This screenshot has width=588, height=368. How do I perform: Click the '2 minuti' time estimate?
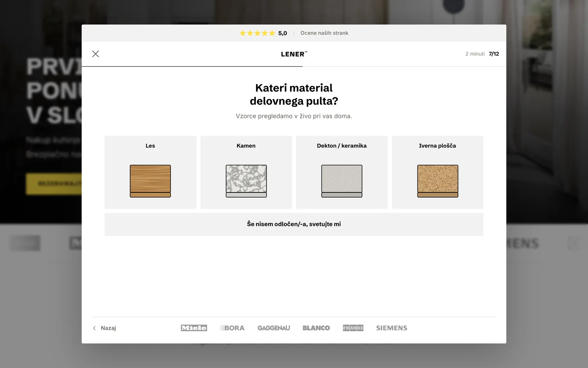475,54
